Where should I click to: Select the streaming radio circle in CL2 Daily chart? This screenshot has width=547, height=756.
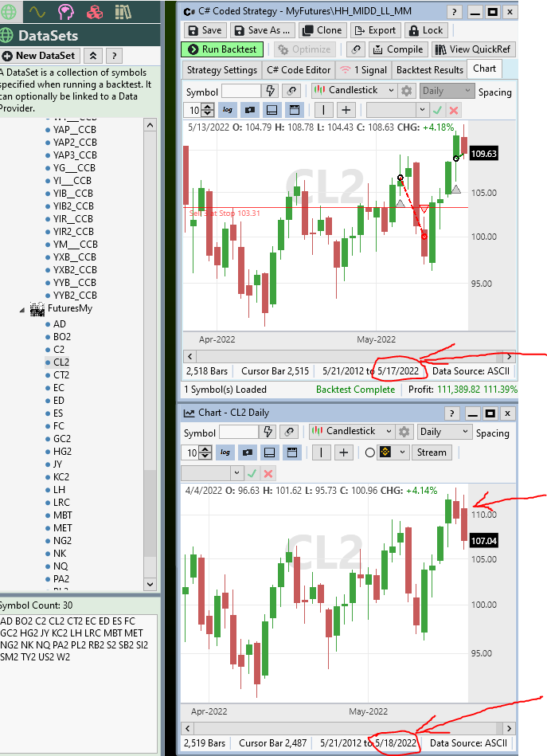pyautogui.click(x=369, y=452)
